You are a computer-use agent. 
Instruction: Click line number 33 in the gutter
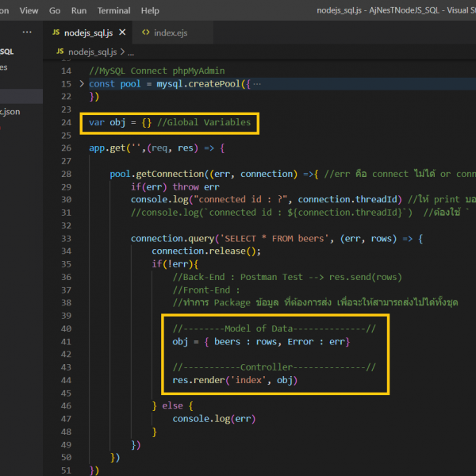coord(65,239)
